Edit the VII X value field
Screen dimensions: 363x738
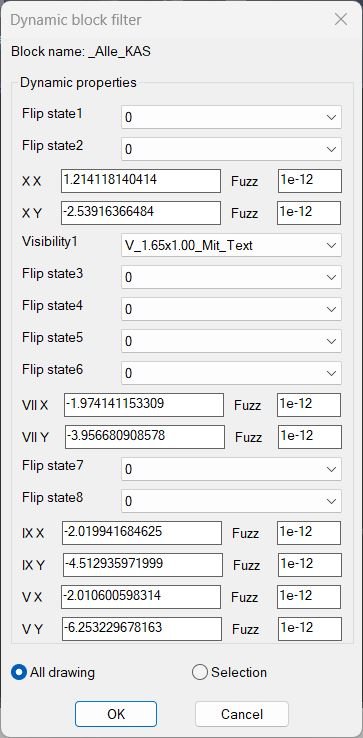(x=144, y=405)
